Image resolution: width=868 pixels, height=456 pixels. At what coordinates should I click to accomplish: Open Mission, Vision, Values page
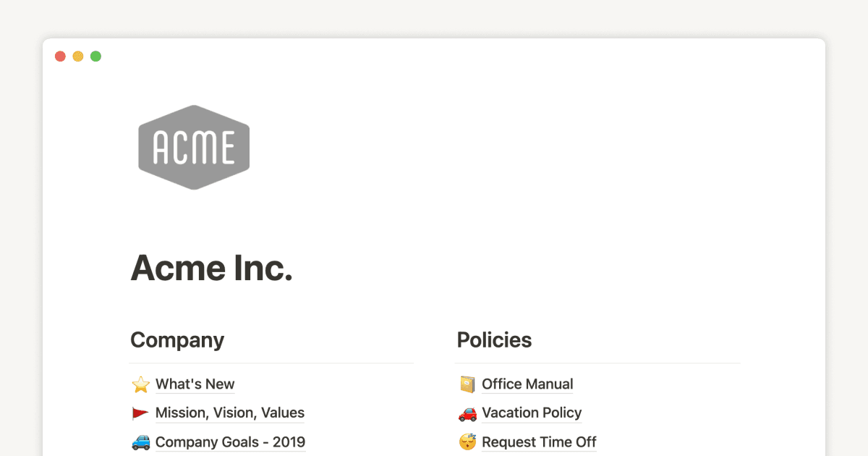coord(229,413)
